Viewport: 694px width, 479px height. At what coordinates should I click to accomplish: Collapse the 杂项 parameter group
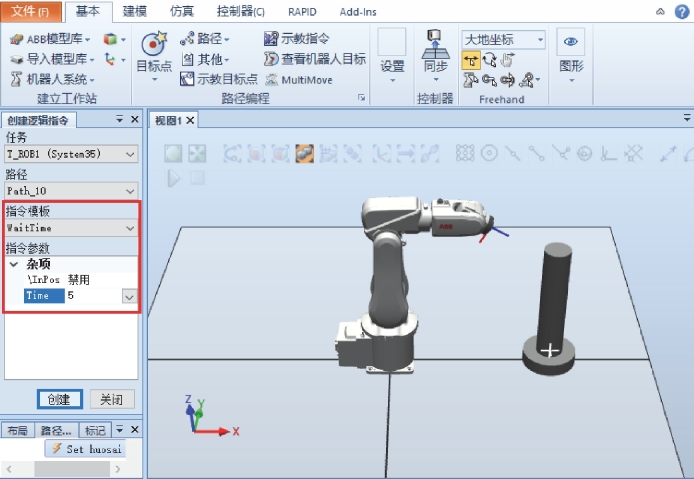[14, 265]
